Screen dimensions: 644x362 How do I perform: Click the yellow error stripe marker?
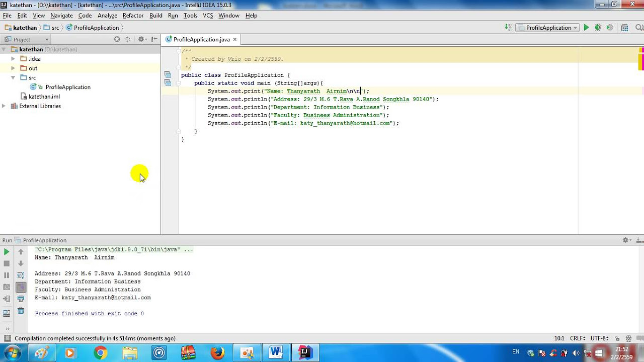(x=641, y=62)
